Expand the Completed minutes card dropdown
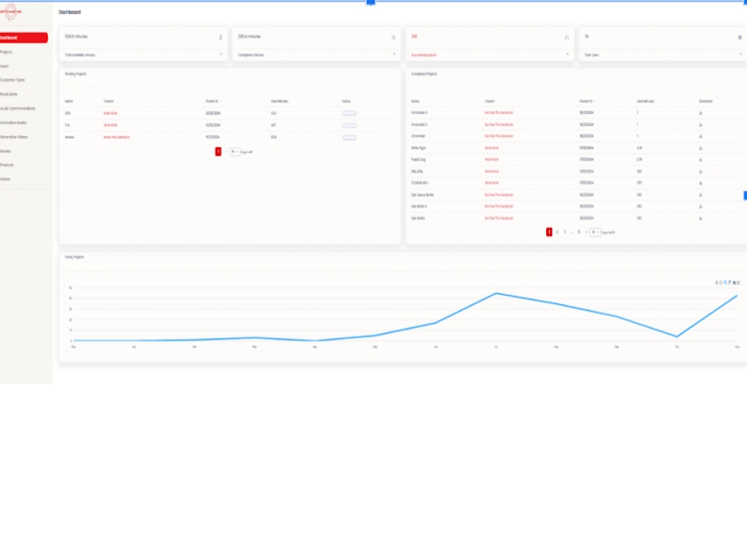The image size is (747, 560). [394, 55]
